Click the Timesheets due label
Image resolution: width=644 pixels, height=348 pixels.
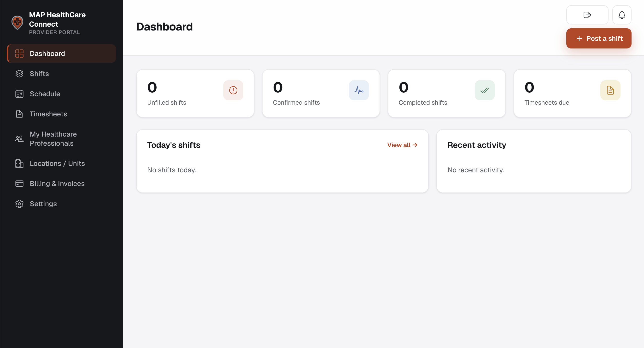[546, 102]
